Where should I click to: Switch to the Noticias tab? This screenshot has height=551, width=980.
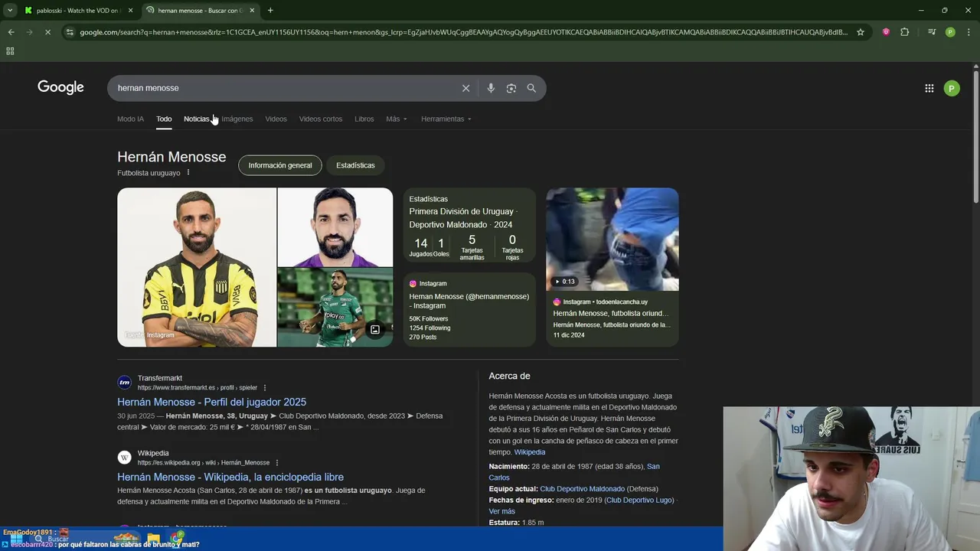pos(196,119)
